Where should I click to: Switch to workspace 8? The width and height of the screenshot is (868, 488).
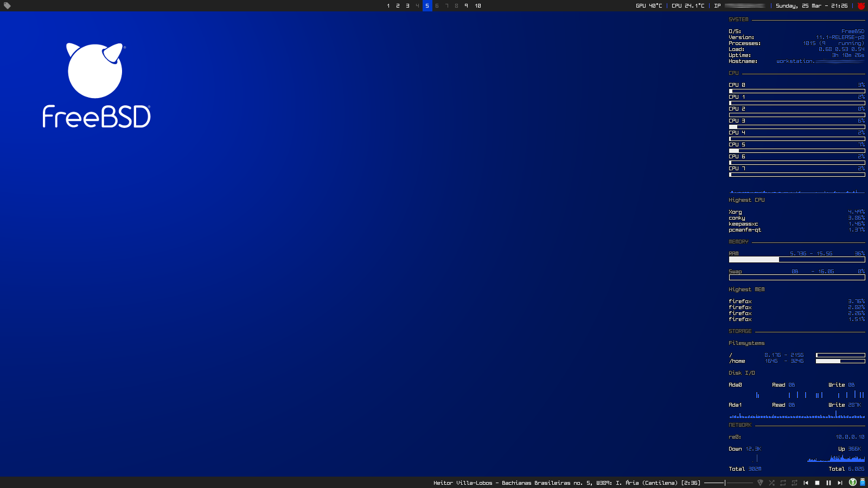[x=456, y=5]
